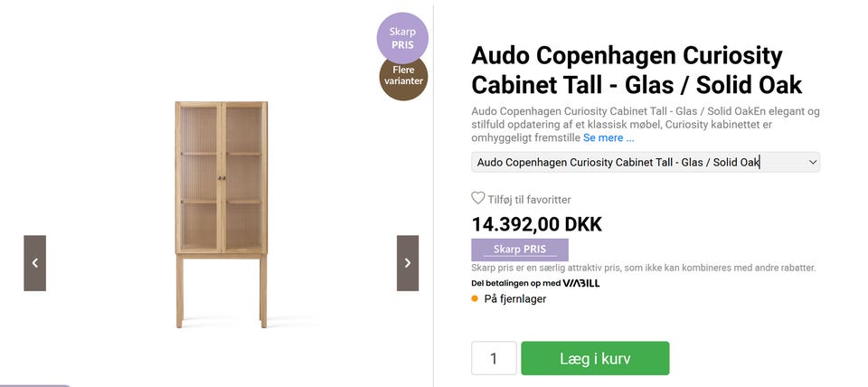The width and height of the screenshot is (868, 387).
Task: Click the På fjernlager stock text
Action: pyautogui.click(x=515, y=299)
